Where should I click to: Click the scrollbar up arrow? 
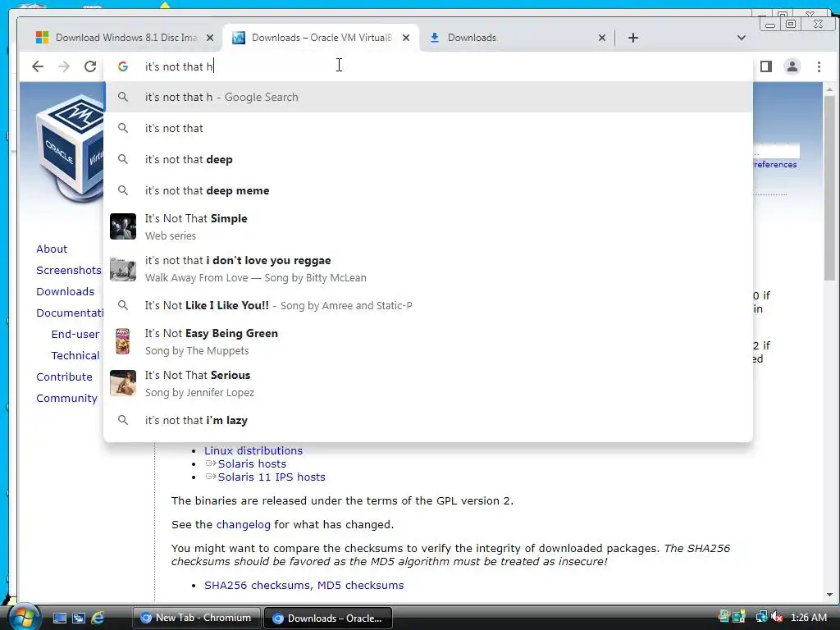(829, 89)
